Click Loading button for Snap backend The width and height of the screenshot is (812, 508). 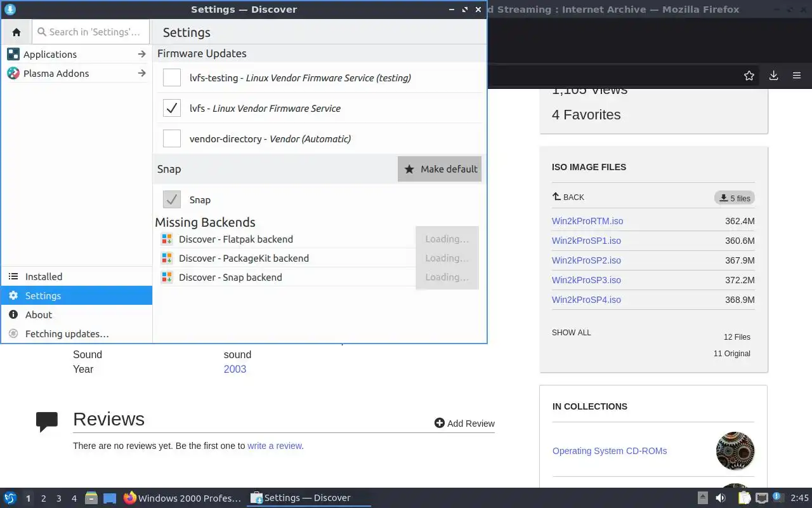click(447, 277)
